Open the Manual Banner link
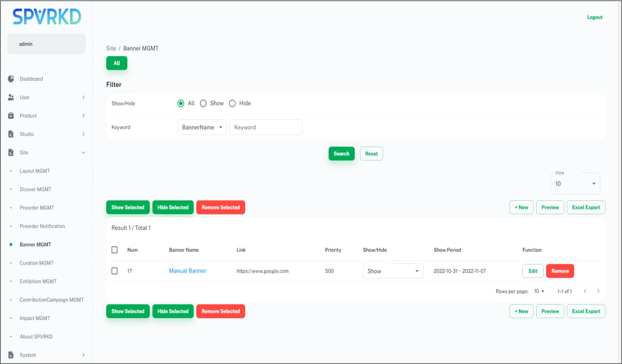The height and width of the screenshot is (364, 622). click(187, 271)
